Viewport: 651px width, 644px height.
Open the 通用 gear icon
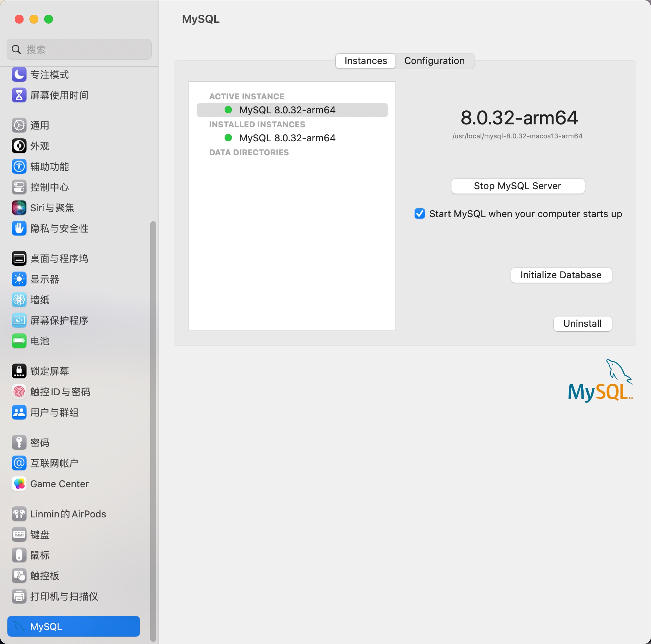[x=19, y=125]
